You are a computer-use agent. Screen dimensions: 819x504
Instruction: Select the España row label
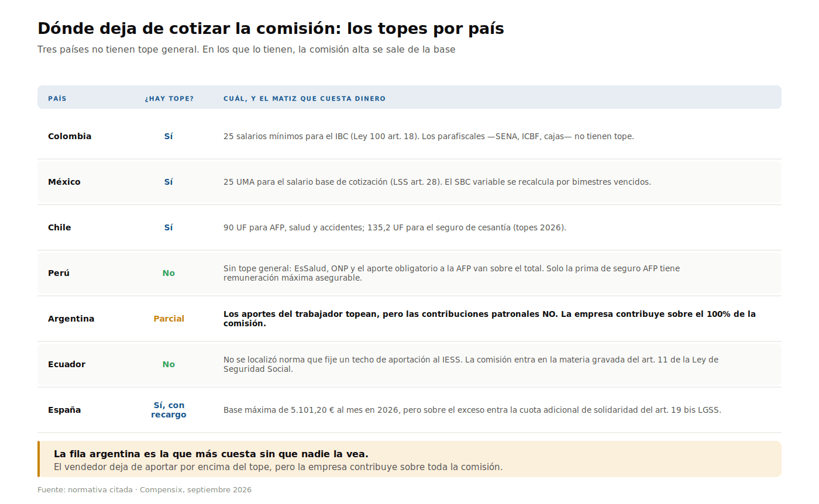[64, 410]
